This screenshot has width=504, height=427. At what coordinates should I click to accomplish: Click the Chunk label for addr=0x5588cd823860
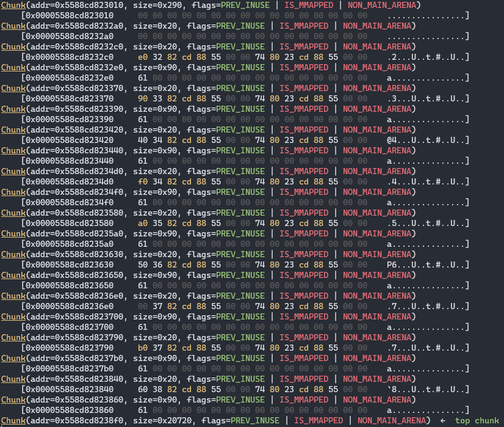(13, 400)
